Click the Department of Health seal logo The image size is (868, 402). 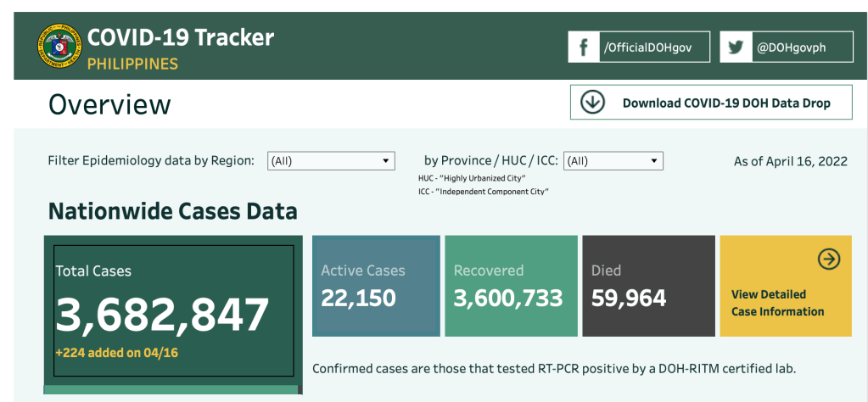59,47
